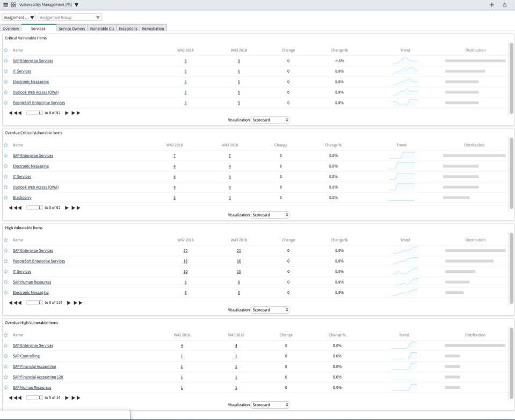515x420 pixels.
Task: Star Electronic Messaging in Overdue Critical list
Action: click(x=6, y=166)
